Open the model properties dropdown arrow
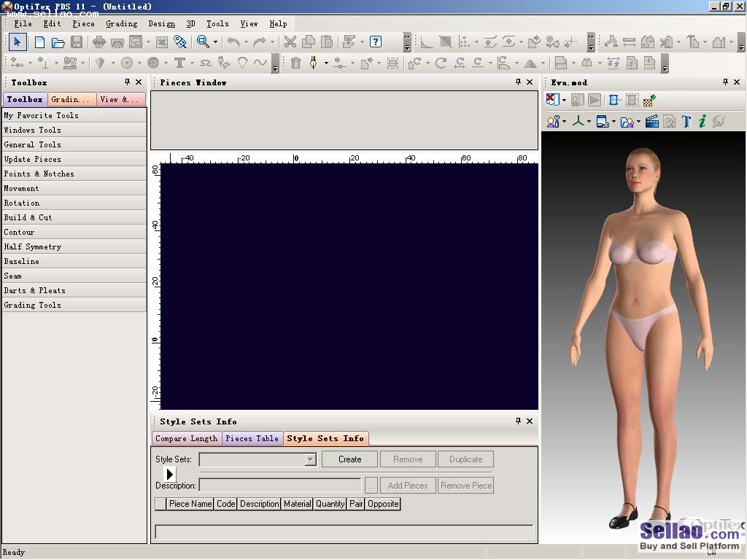 pyautogui.click(x=565, y=122)
